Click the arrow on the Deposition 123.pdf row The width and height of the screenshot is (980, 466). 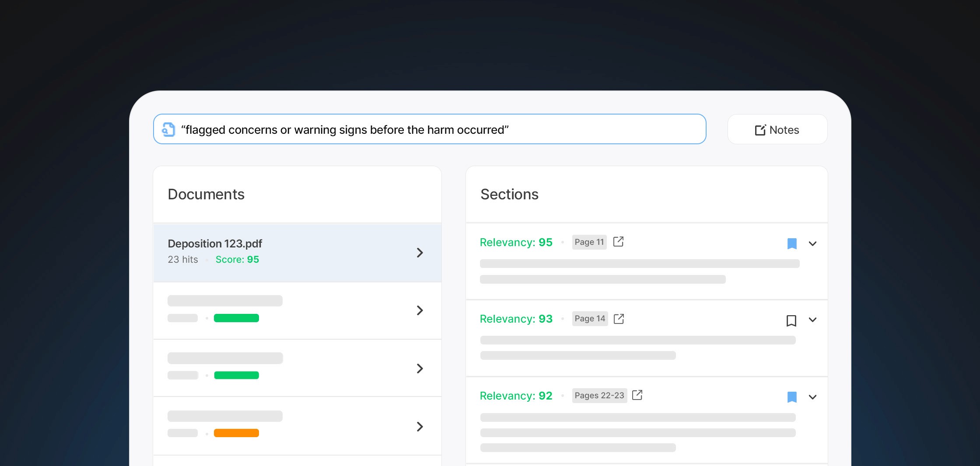[420, 253]
